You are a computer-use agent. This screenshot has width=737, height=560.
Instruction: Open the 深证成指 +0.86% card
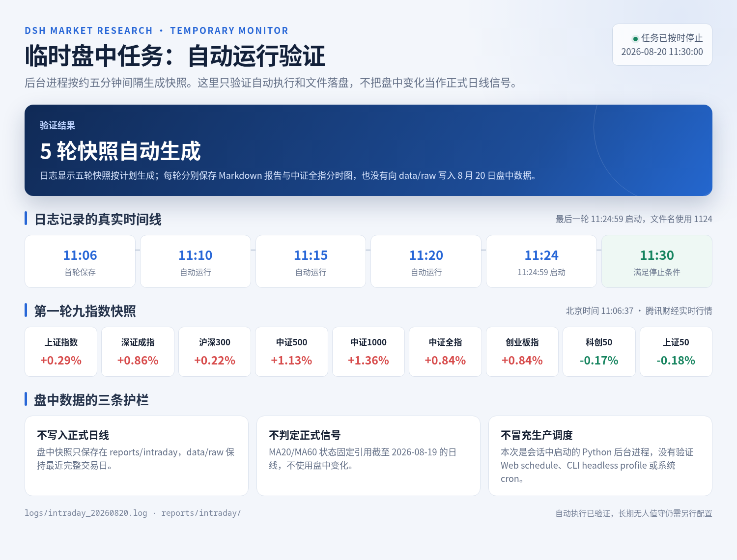tap(138, 352)
